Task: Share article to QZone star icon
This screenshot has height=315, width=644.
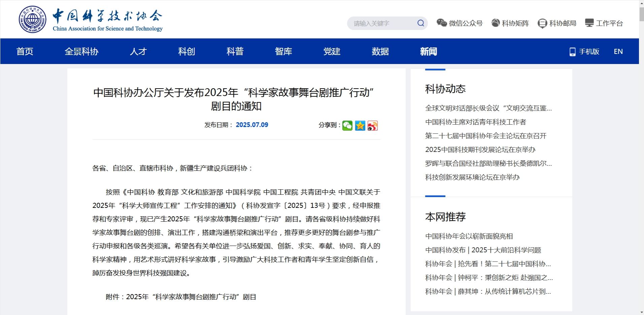Action: coord(360,125)
